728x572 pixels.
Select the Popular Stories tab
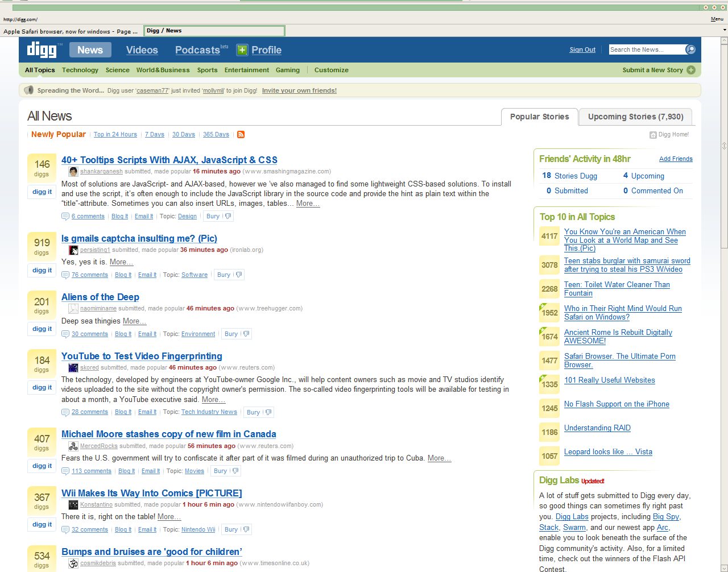539,117
